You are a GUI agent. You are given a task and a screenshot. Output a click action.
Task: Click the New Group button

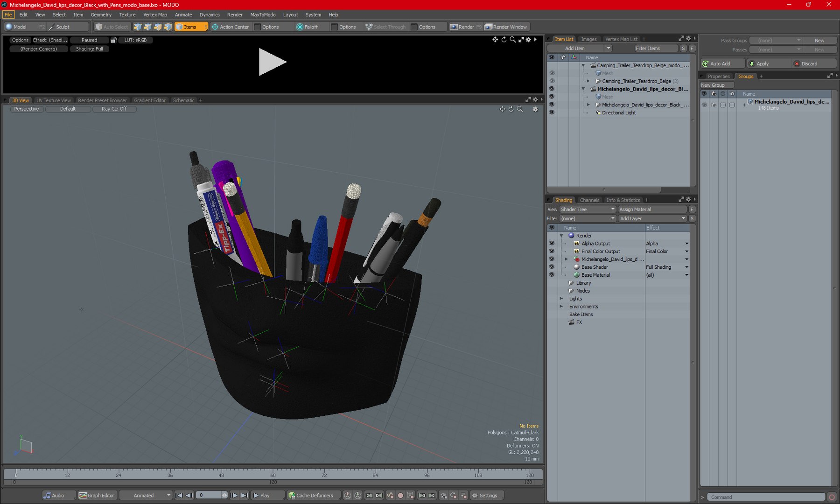pyautogui.click(x=717, y=85)
